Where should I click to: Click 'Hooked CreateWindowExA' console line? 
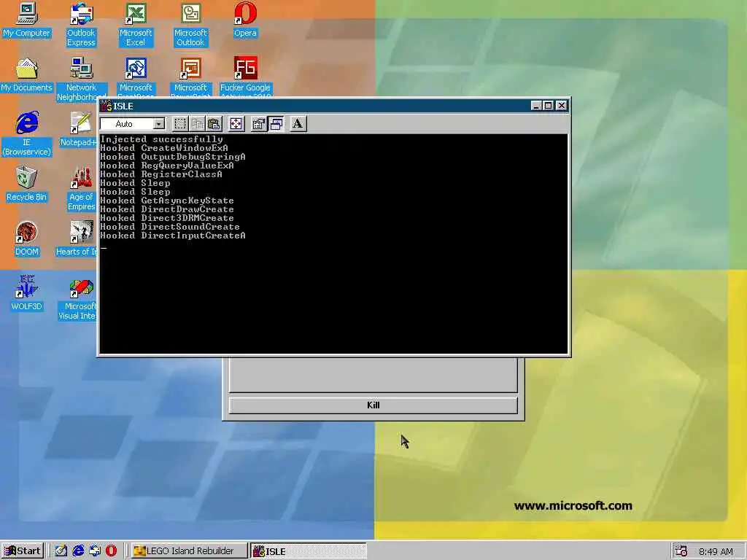pyautogui.click(x=164, y=148)
